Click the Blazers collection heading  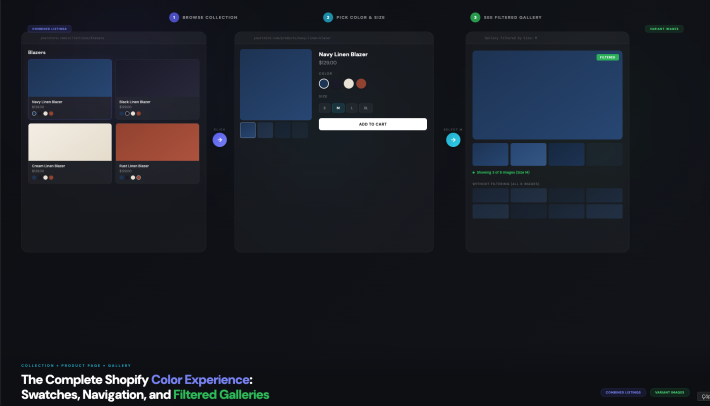37,53
